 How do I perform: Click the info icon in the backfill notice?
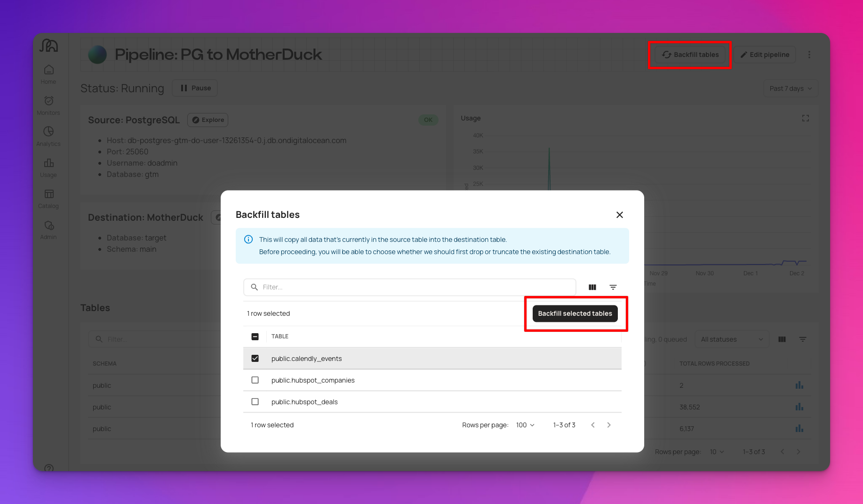(x=248, y=240)
